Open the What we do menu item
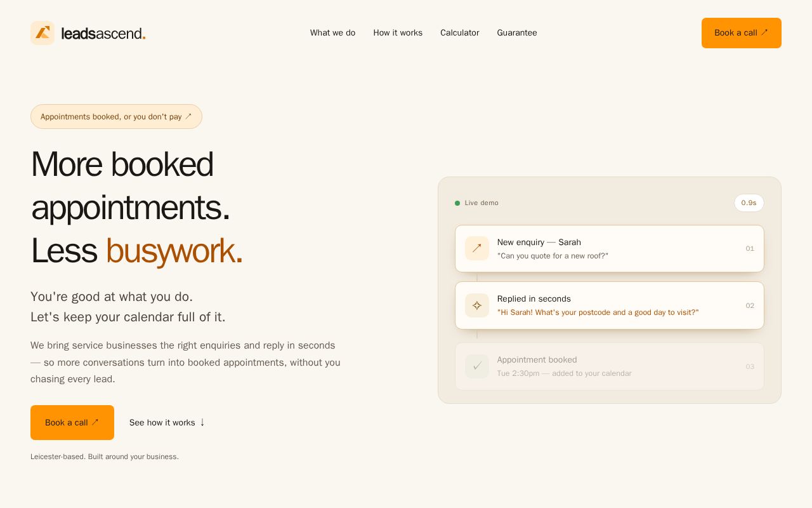Screen dimensions: 812x508 [x=332, y=33]
